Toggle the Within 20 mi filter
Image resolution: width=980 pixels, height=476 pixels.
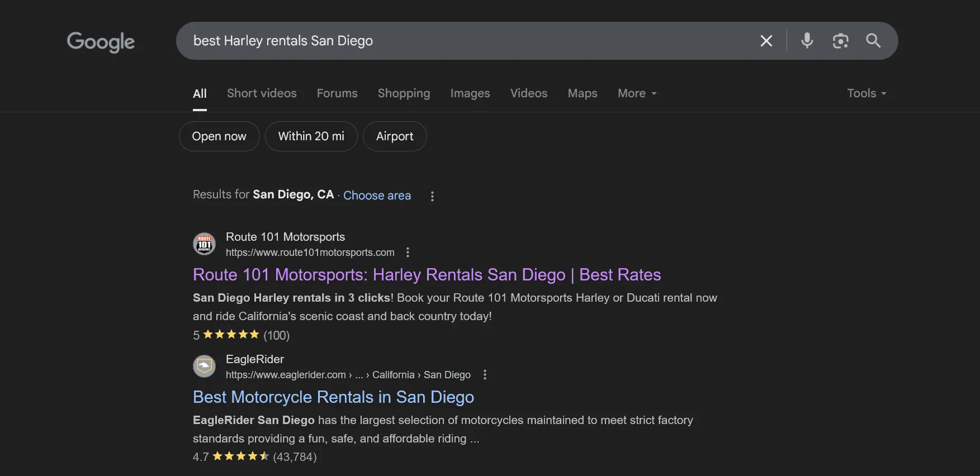(x=311, y=136)
